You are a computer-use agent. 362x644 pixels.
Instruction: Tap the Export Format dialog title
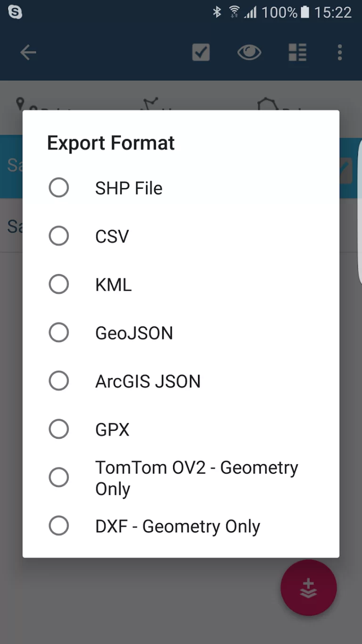111,143
